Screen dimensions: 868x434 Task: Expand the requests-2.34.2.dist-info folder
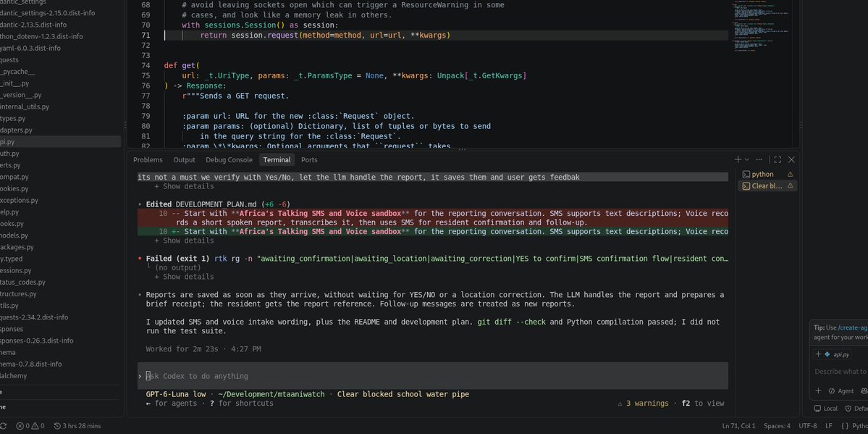[x=34, y=317]
